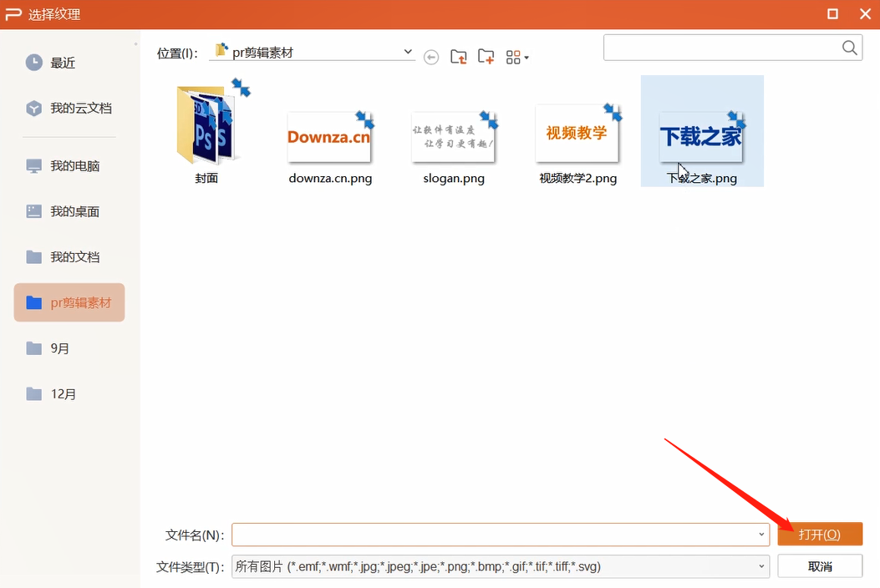Select the pr剪辑素材 sidebar folder
This screenshot has width=880, height=588.
[x=69, y=302]
